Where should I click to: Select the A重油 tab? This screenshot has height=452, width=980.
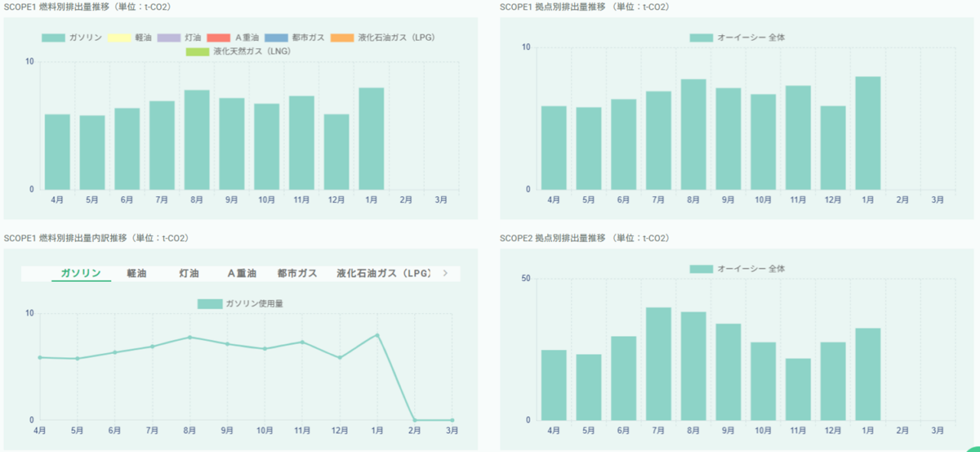pyautogui.click(x=241, y=273)
